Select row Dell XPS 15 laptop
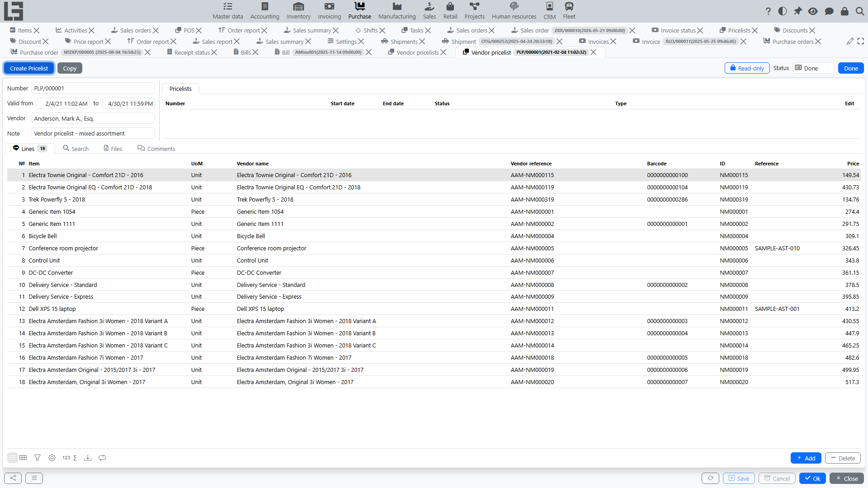This screenshot has height=488, width=868. coord(434,309)
